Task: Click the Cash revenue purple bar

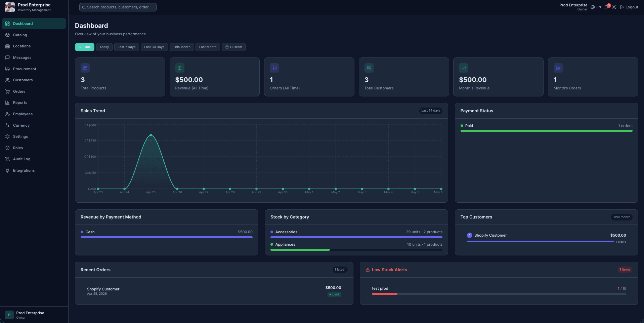Action: (x=167, y=237)
